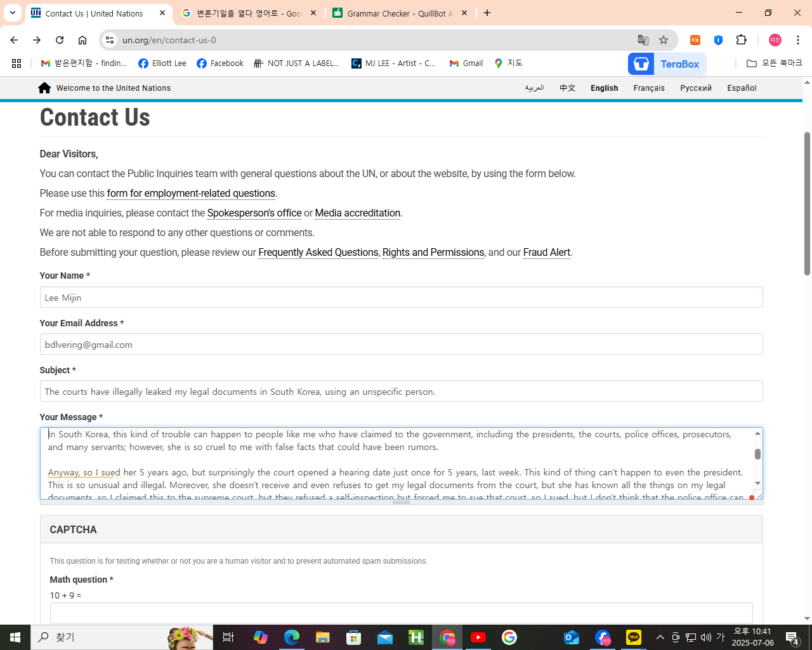Open Frequently Asked Questions link

[318, 253]
